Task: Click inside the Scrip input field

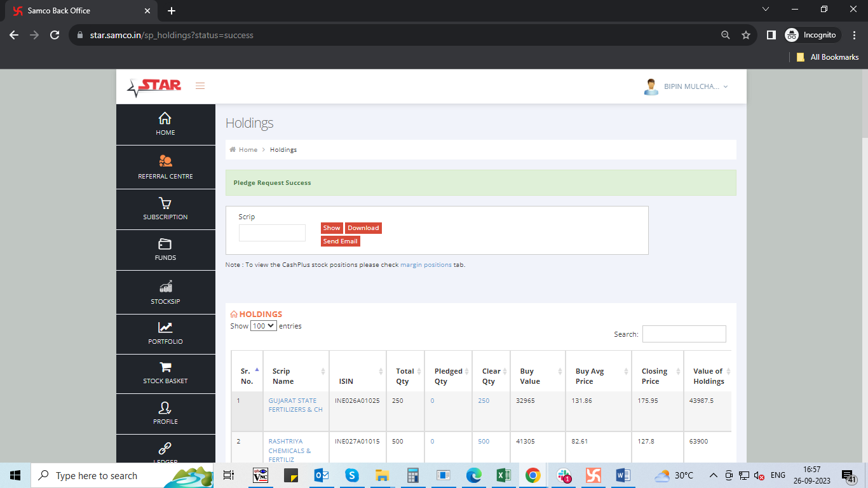Action: [272, 233]
